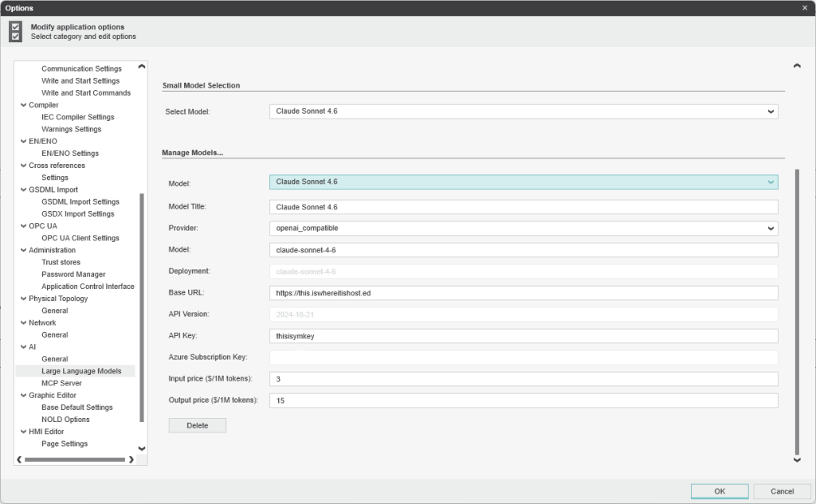Click the Output price field
Viewport: 816px width, 504px height.
point(524,400)
